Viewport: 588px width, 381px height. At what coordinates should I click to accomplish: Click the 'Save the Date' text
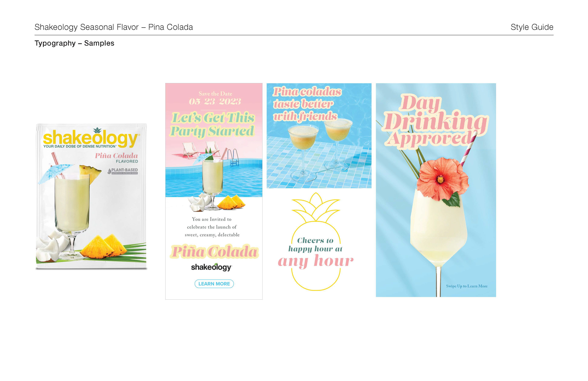(215, 94)
